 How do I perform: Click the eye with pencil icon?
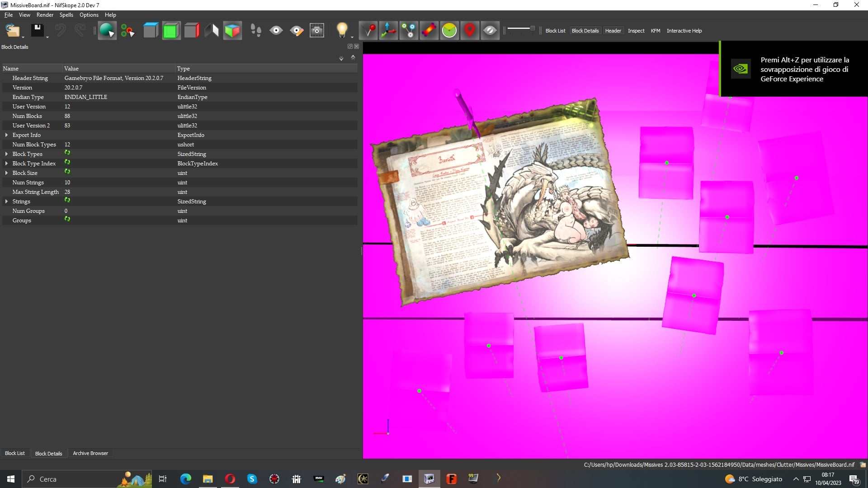tap(297, 31)
